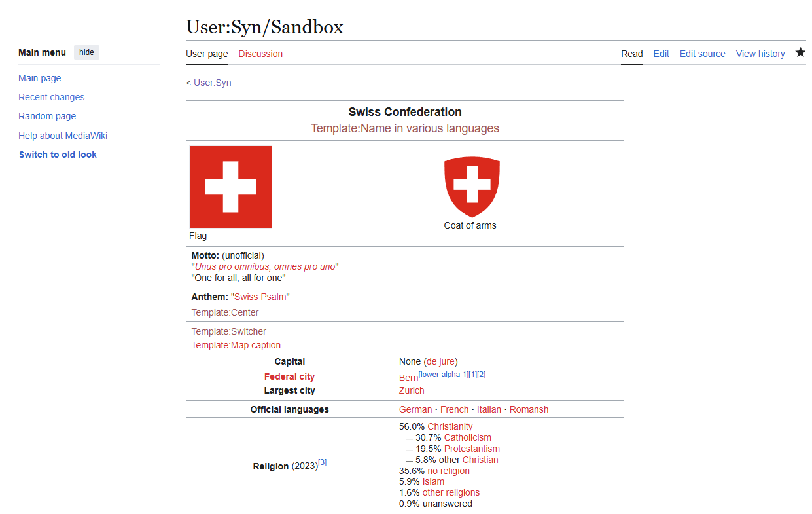The image size is (812, 514).
Task: Open the Swiss Psalm anthem link
Action: click(x=260, y=297)
